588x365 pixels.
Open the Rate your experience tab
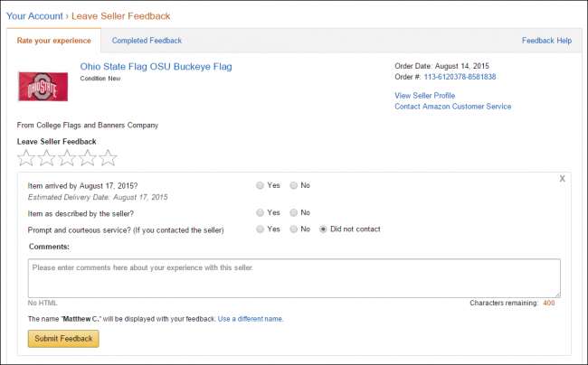54,41
